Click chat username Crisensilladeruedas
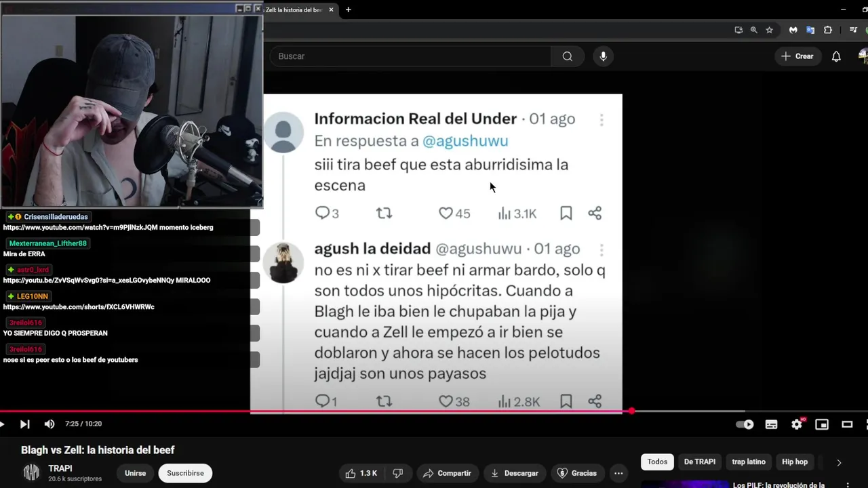 pos(56,217)
